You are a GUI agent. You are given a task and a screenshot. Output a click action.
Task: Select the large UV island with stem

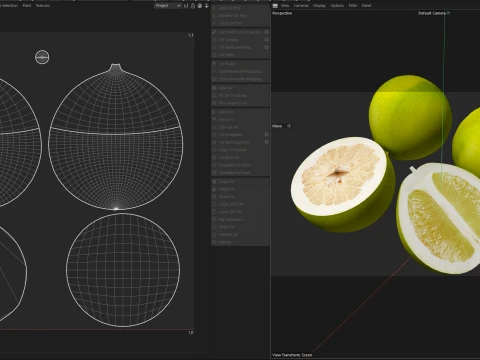(116, 137)
